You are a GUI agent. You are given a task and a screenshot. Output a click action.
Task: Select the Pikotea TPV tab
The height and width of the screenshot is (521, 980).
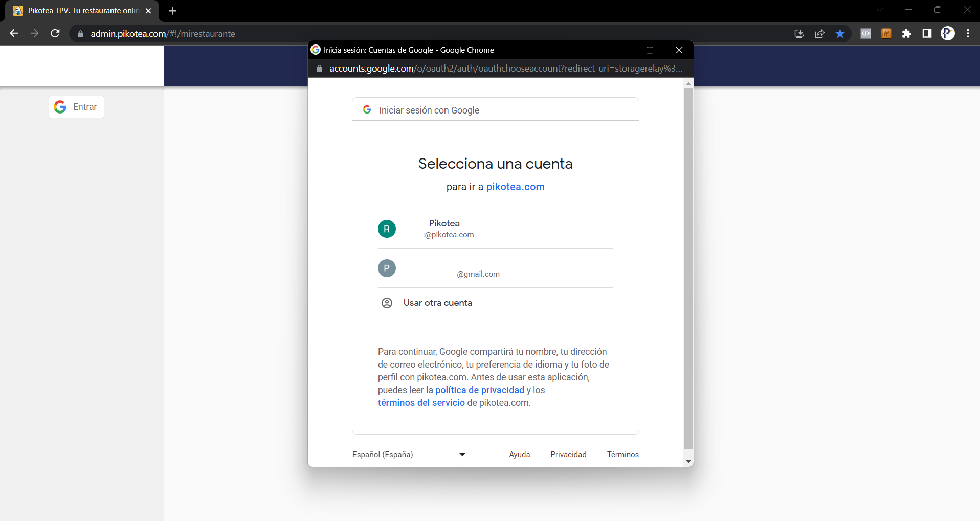[82, 11]
